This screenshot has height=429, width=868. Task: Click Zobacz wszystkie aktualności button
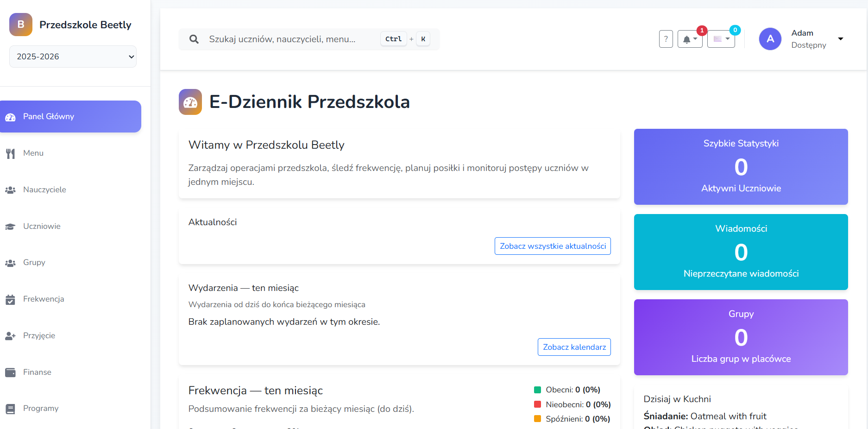point(553,246)
